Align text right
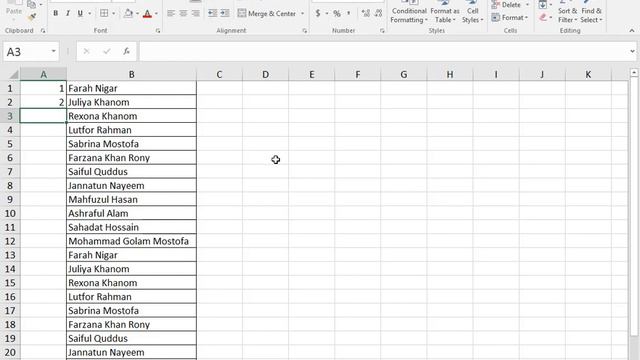The width and height of the screenshot is (640, 360). click(x=196, y=13)
